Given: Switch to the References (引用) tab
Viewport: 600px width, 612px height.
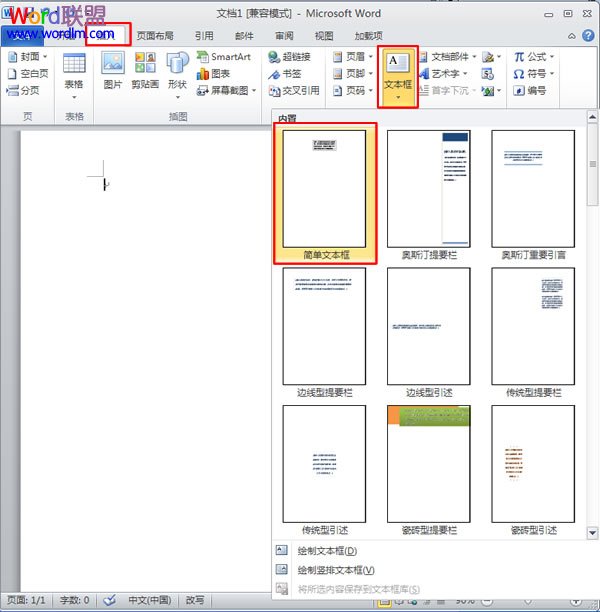Looking at the screenshot, I should (204, 36).
